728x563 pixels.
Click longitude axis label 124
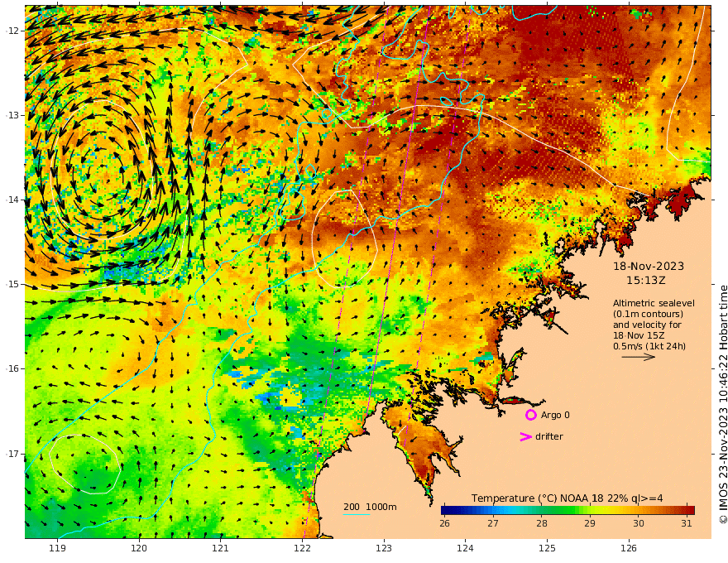(465, 548)
